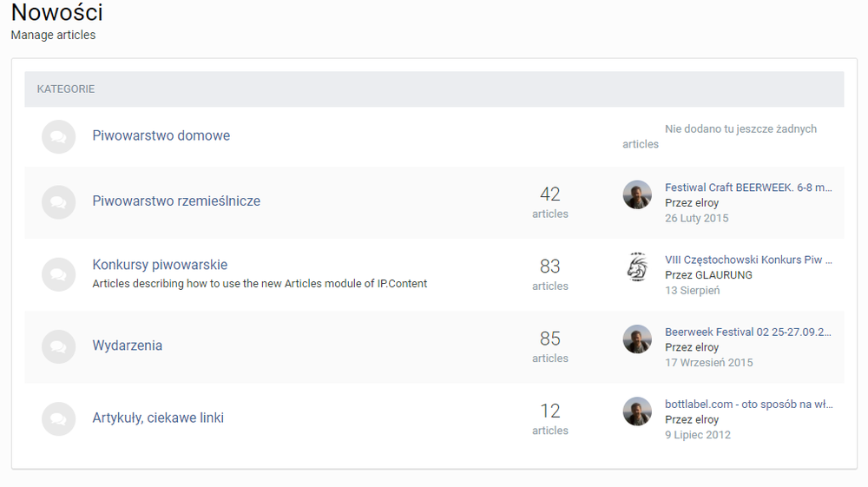The image size is (868, 487).
Task: Click speech bubble icon beside Piwowarstwo rzemieślnicze
Action: 58,202
